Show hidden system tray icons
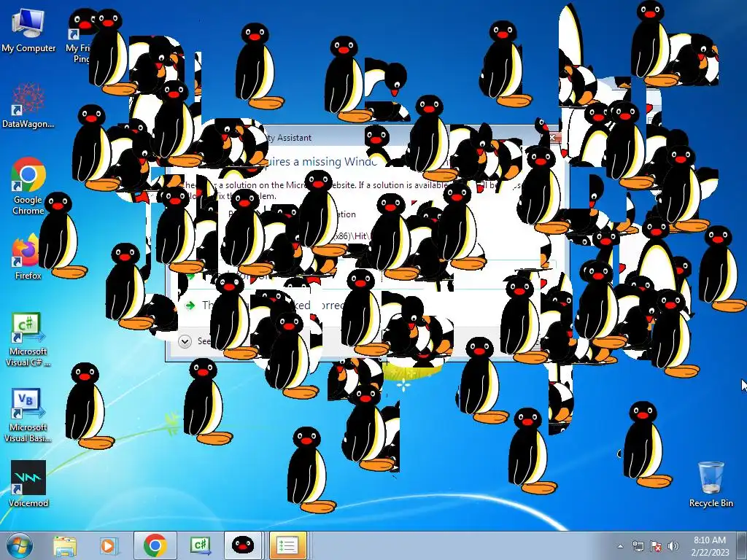747x560 pixels. click(620, 547)
